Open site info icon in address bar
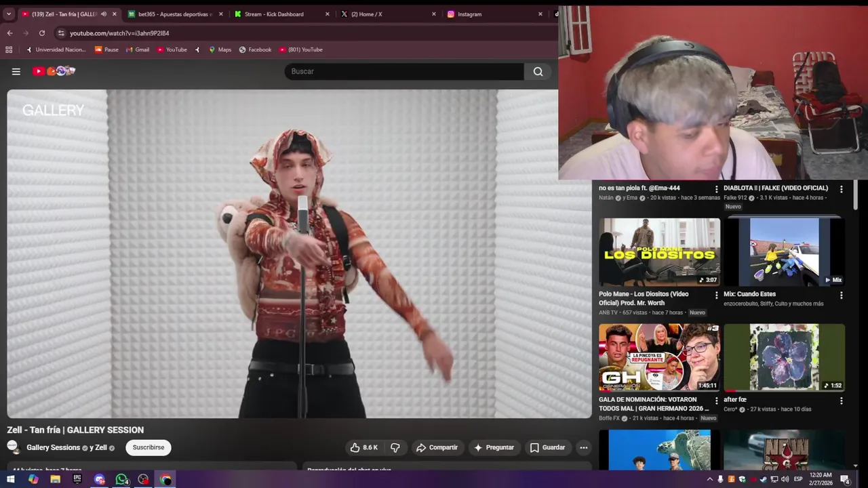 [x=61, y=33]
